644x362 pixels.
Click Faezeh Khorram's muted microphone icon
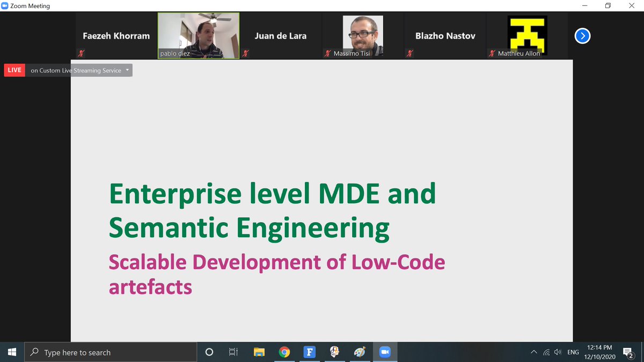tap(81, 53)
